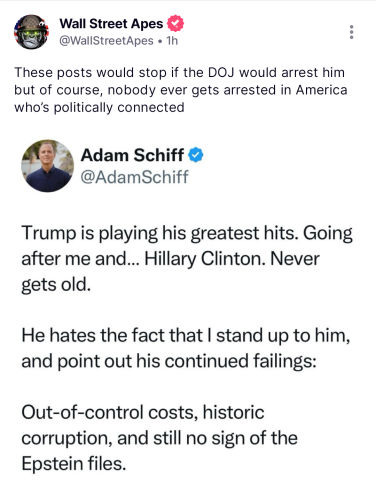376x500 pixels.
Task: Click the red verified badge beside Wall Street Apes
Action: pyautogui.click(x=175, y=24)
